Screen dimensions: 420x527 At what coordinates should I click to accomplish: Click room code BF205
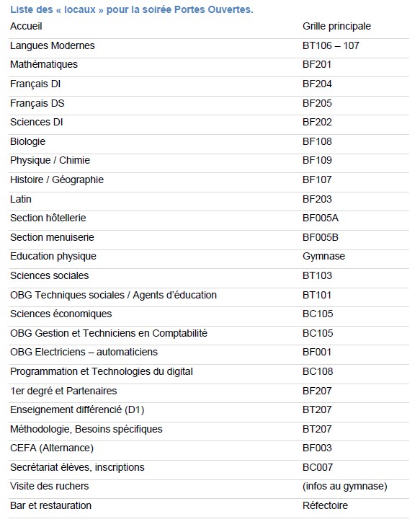point(317,103)
